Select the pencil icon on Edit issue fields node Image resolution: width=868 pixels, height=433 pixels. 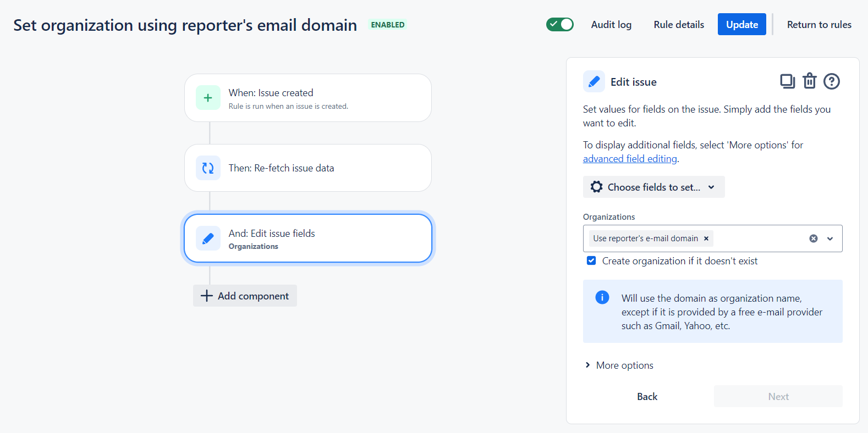point(208,238)
